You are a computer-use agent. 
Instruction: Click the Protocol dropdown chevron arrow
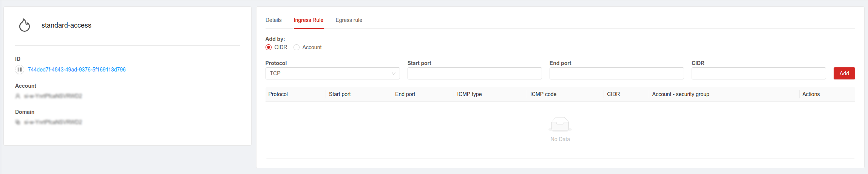click(394, 73)
